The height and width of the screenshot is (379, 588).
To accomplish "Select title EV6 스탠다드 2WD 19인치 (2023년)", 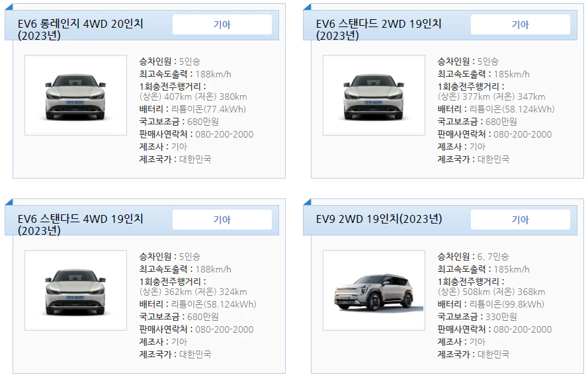I will pyautogui.click(x=378, y=30).
